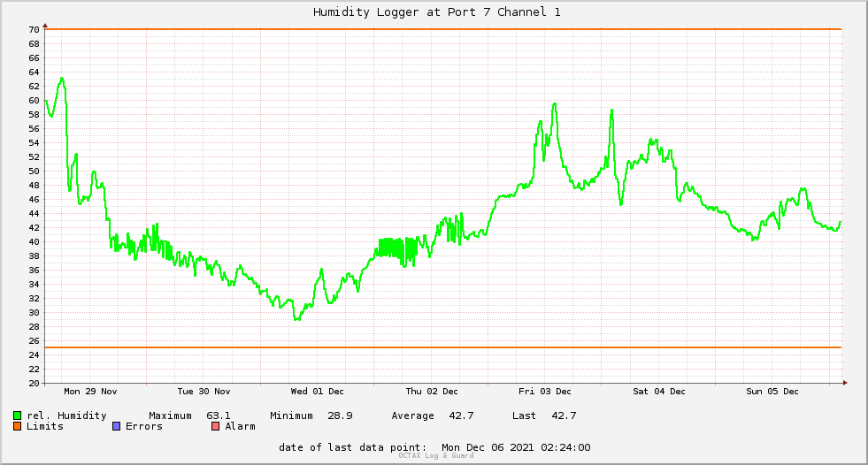Click the 'Errors' legend label
The image size is (868, 465).
pos(144,426)
